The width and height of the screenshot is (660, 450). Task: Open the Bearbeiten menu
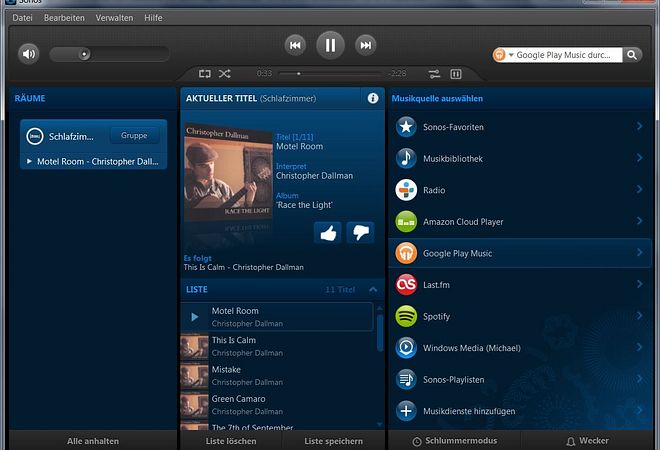(x=64, y=18)
